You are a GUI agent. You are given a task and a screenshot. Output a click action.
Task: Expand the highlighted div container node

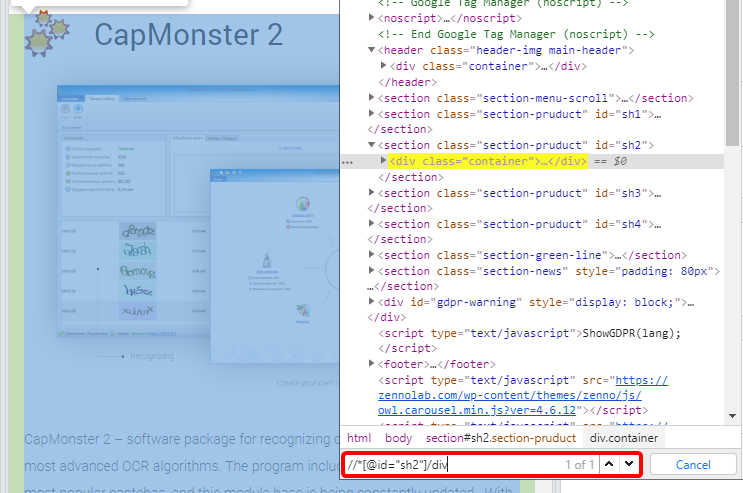click(383, 160)
